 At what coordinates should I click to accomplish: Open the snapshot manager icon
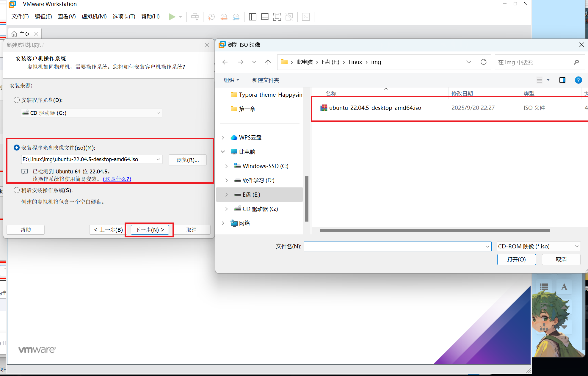[x=236, y=17]
